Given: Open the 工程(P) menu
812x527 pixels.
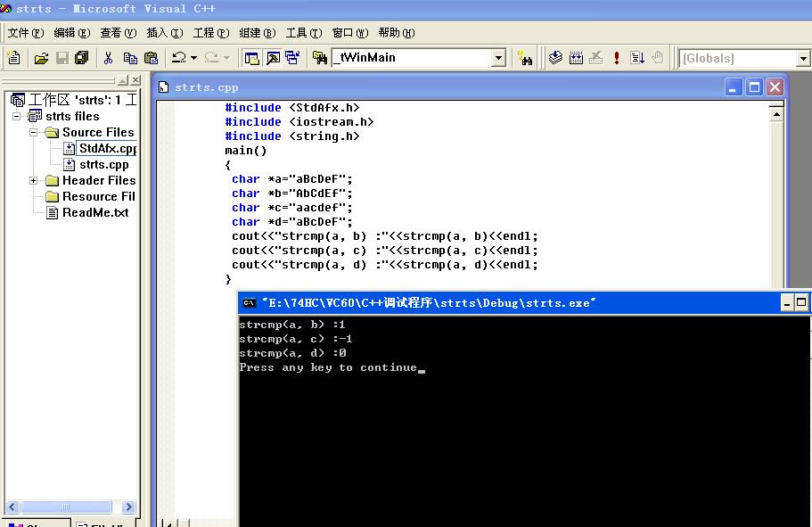Looking at the screenshot, I should point(211,33).
